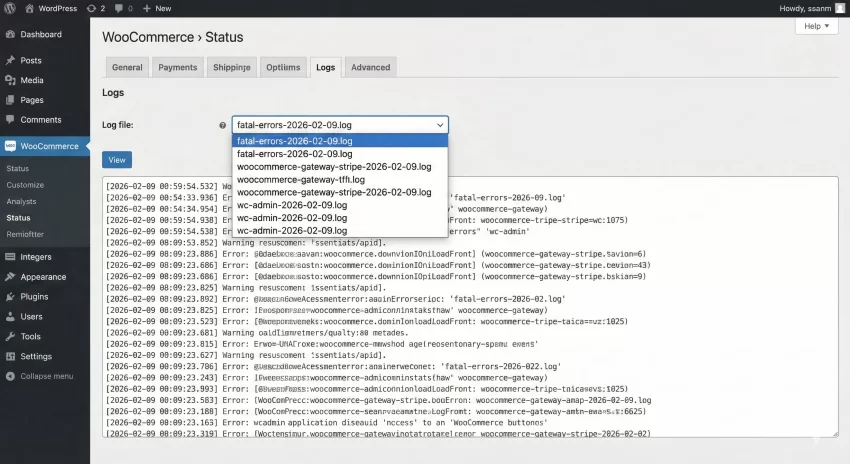Switch to the General tab

pyautogui.click(x=127, y=67)
